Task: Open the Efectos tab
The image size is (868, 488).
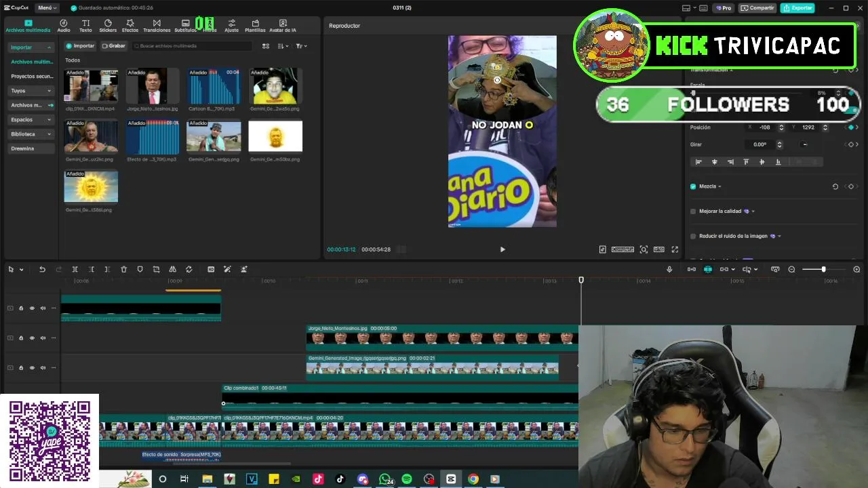Action: pyautogui.click(x=130, y=26)
